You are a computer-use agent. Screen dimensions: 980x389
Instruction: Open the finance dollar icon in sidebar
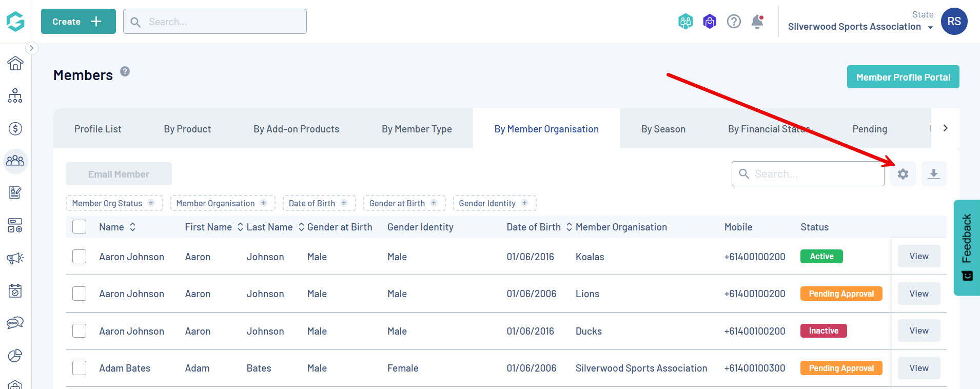[x=15, y=128]
